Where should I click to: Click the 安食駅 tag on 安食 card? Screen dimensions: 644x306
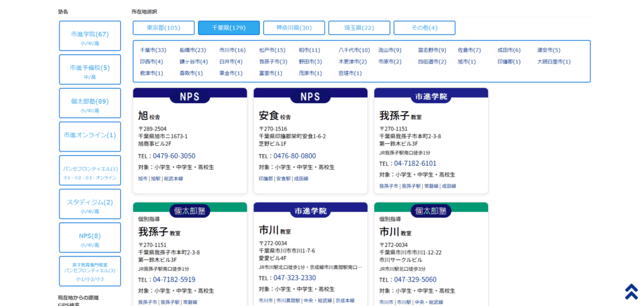284,179
